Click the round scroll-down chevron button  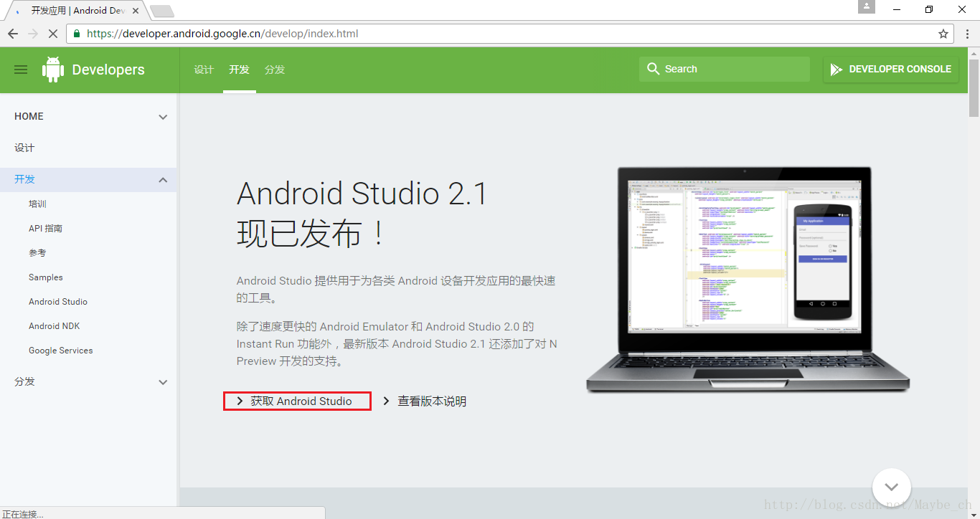pos(892,487)
